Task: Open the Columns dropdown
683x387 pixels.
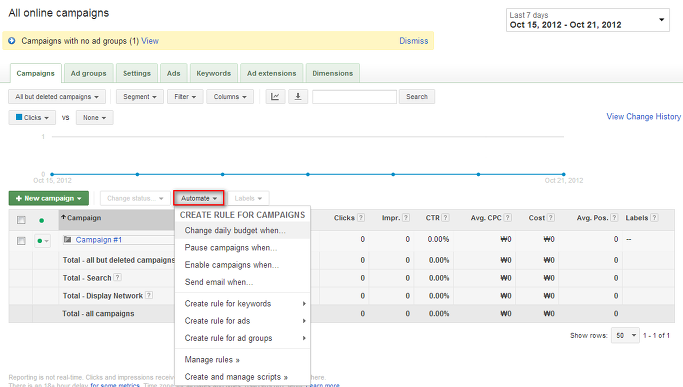Action: pos(230,97)
